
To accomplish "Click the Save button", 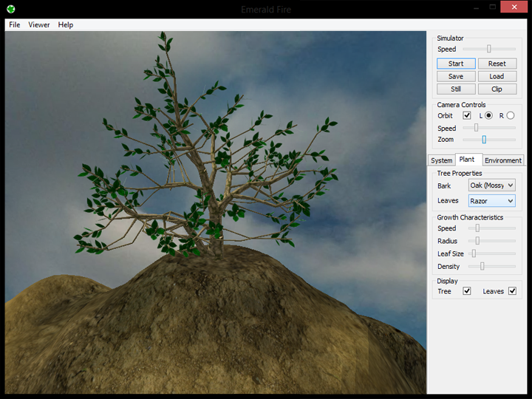I will point(456,76).
